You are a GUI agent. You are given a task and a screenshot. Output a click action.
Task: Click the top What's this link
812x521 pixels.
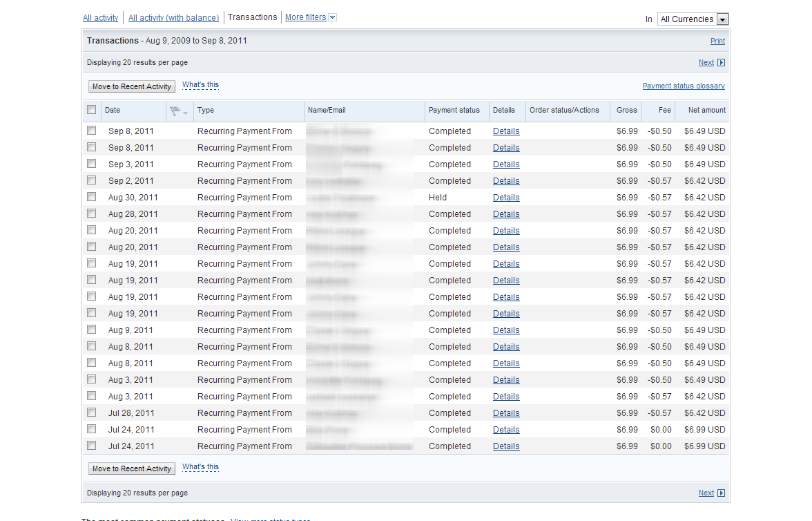200,84
